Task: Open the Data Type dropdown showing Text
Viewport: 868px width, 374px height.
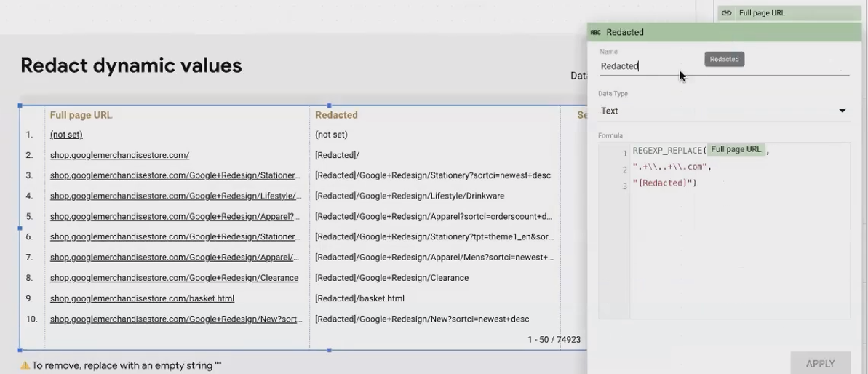Action: point(723,111)
